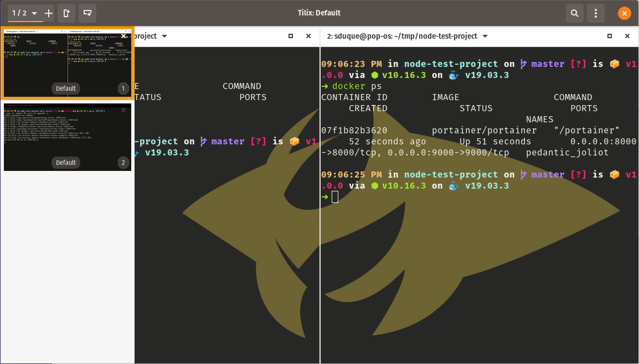This screenshot has height=364, width=639.
Task: Click COMMAND header in left terminal
Action: [241, 86]
